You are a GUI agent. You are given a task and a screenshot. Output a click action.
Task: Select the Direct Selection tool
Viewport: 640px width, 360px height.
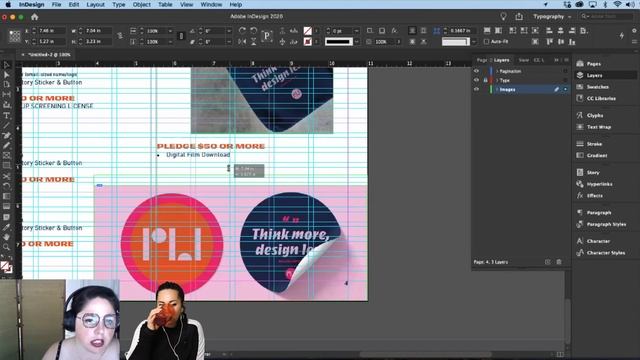(x=7, y=75)
